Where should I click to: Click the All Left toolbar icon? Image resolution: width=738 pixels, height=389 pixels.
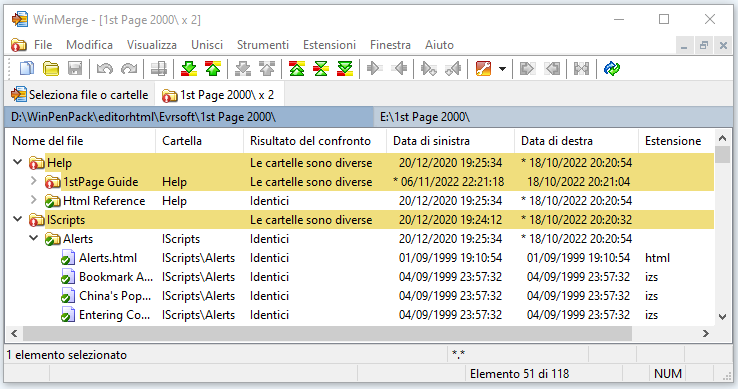pos(552,69)
